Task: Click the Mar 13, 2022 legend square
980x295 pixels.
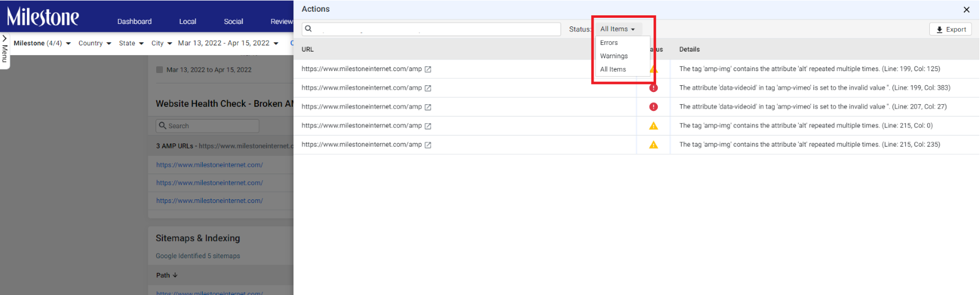Action: [159, 70]
